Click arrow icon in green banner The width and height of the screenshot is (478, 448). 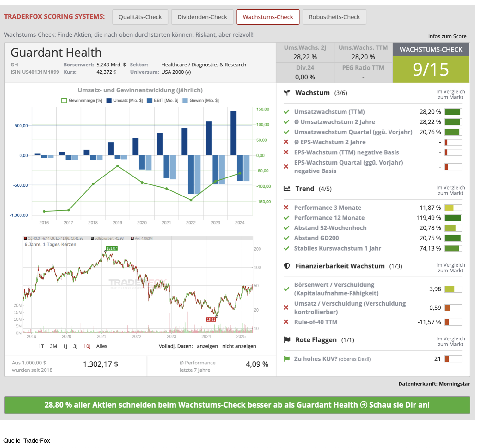[364, 405]
